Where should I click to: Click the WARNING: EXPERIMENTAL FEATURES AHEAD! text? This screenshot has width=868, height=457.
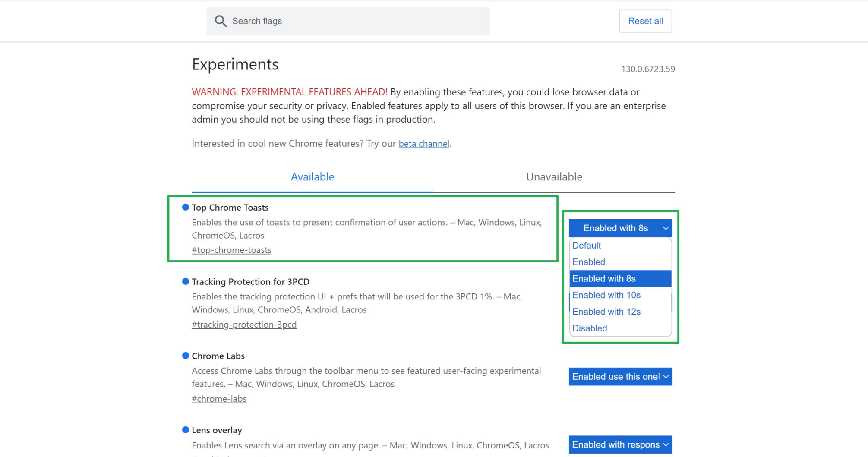coord(289,92)
